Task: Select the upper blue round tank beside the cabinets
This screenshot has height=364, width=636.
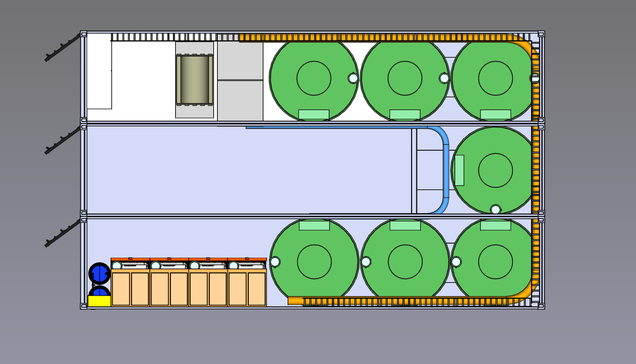Action: click(x=100, y=273)
